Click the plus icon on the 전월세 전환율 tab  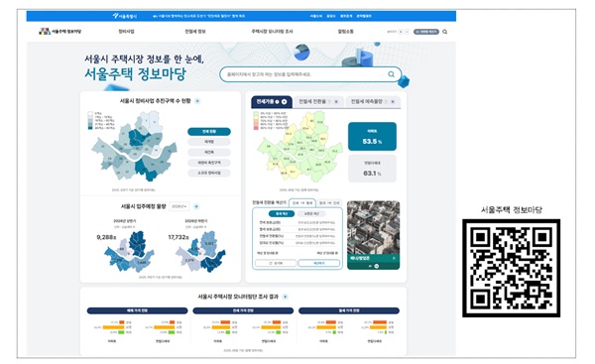click(x=336, y=102)
